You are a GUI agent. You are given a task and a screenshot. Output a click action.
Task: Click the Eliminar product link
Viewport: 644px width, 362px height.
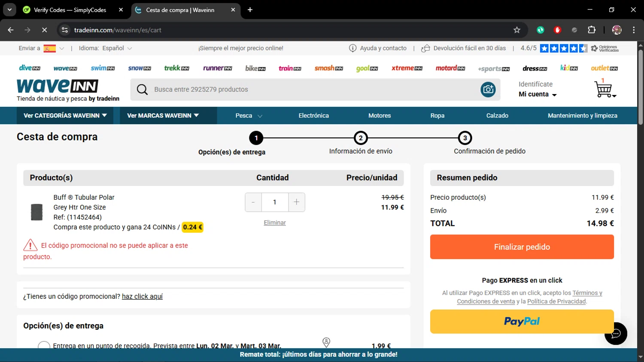[275, 222]
